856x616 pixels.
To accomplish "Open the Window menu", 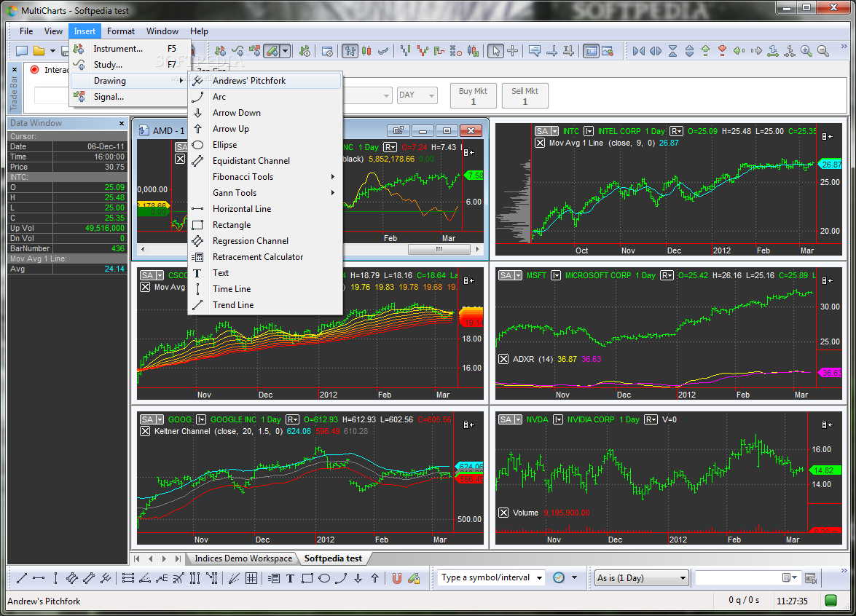I will [162, 31].
